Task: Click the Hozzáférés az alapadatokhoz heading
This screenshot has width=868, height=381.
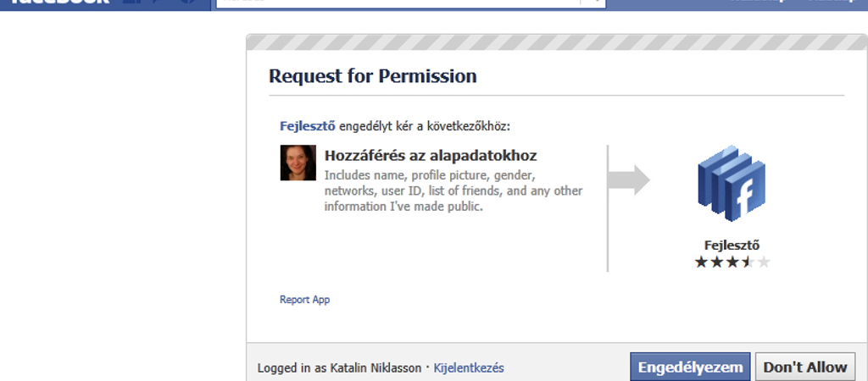Action: pyautogui.click(x=430, y=156)
